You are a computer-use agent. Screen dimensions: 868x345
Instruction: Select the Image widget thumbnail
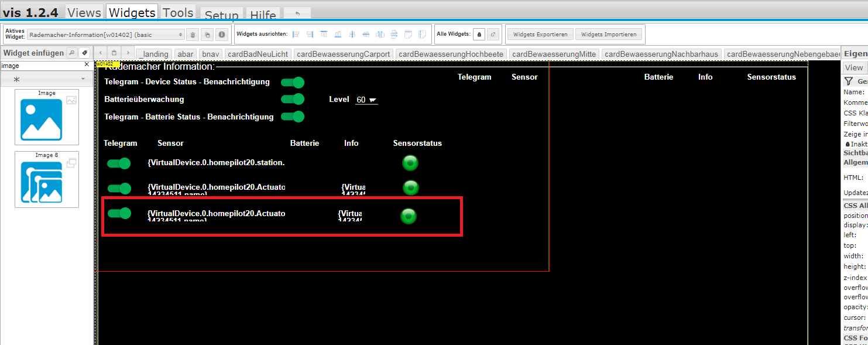[47, 117]
